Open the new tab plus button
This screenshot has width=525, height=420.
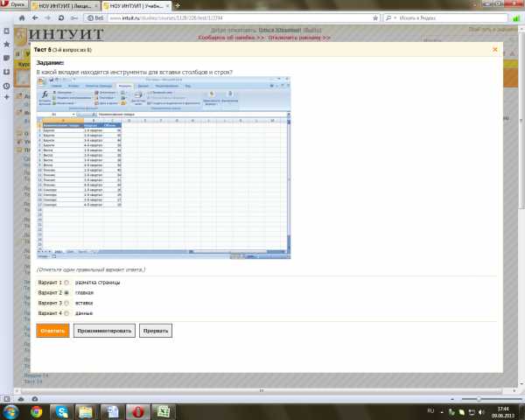pyautogui.click(x=178, y=5)
